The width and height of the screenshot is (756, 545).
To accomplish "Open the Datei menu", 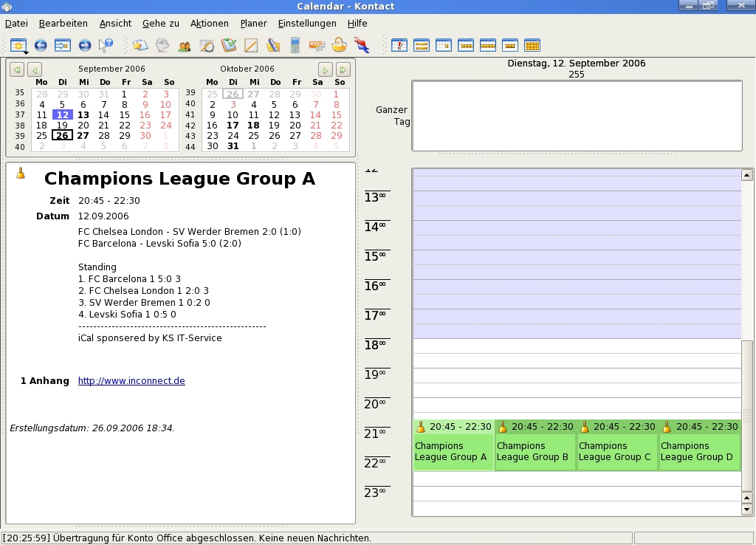I will click(16, 23).
